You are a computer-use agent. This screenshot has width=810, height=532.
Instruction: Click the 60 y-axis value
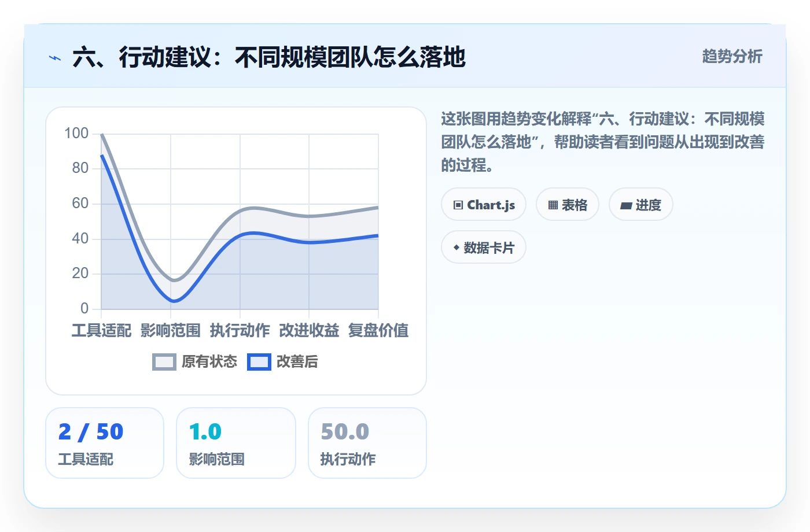80,203
